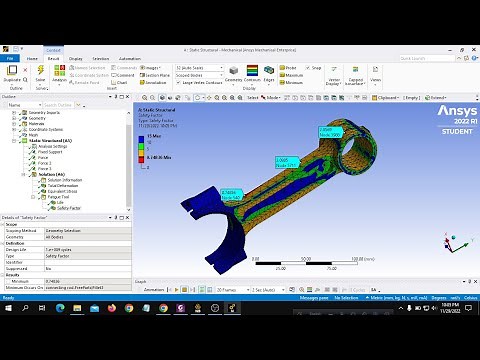Open File Explorer from the taskbar
The image size is (480, 360).
77,308
